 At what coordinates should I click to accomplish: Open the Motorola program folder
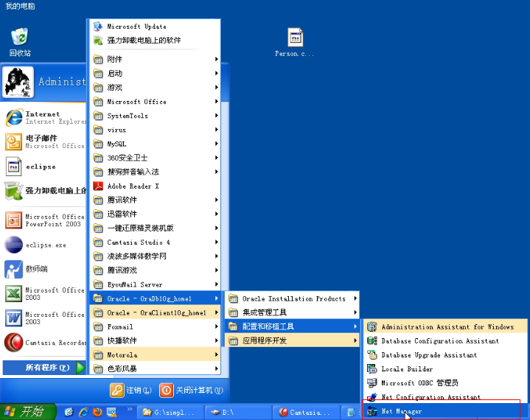click(x=155, y=354)
